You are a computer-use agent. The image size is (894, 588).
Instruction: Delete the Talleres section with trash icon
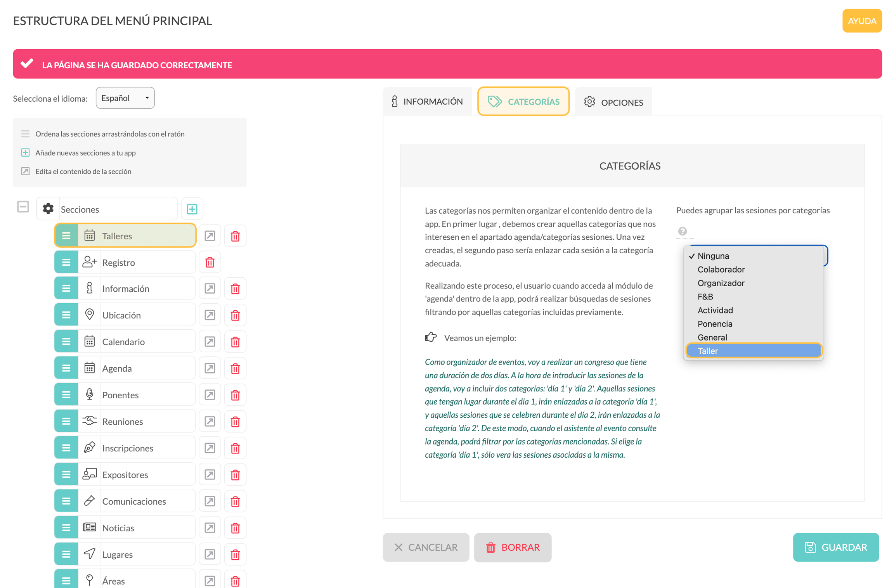235,236
